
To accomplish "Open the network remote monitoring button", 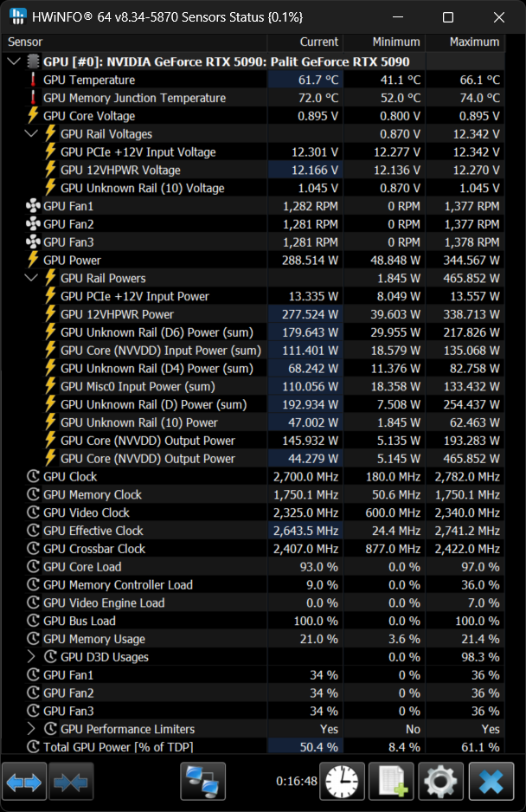I will tap(203, 782).
